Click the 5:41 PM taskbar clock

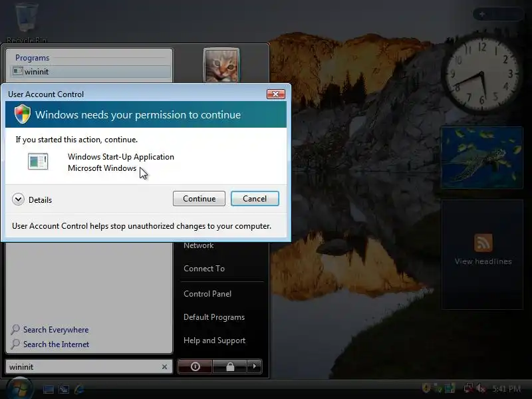506,389
